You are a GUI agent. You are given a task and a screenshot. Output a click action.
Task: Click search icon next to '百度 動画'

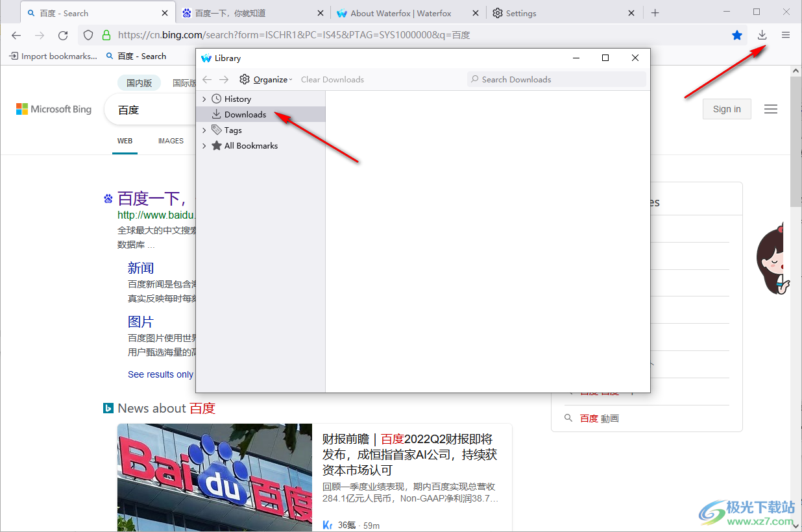568,418
